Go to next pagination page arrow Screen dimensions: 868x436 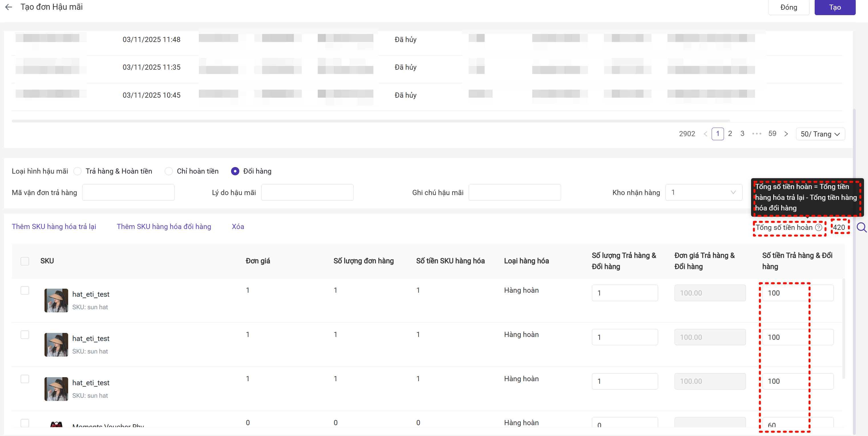coord(786,134)
